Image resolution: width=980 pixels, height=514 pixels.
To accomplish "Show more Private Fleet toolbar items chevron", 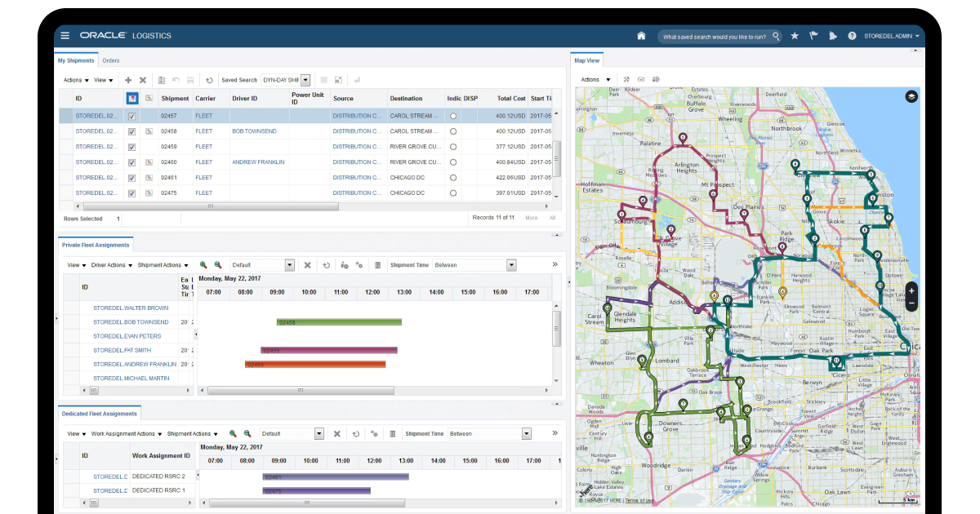I will (x=555, y=264).
